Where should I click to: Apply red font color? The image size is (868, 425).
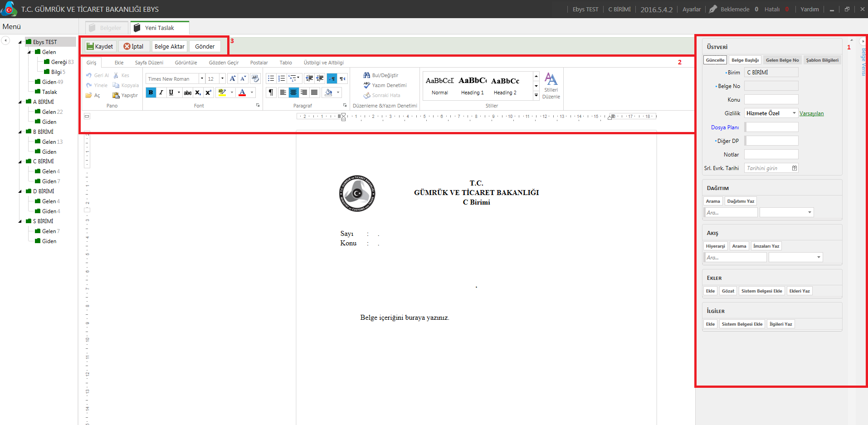point(243,93)
